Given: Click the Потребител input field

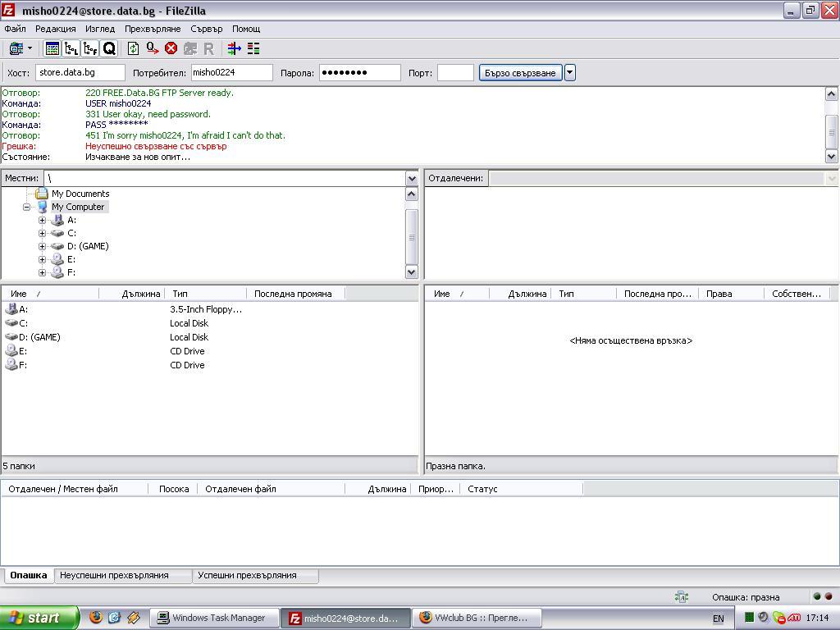Looking at the screenshot, I should pos(232,72).
